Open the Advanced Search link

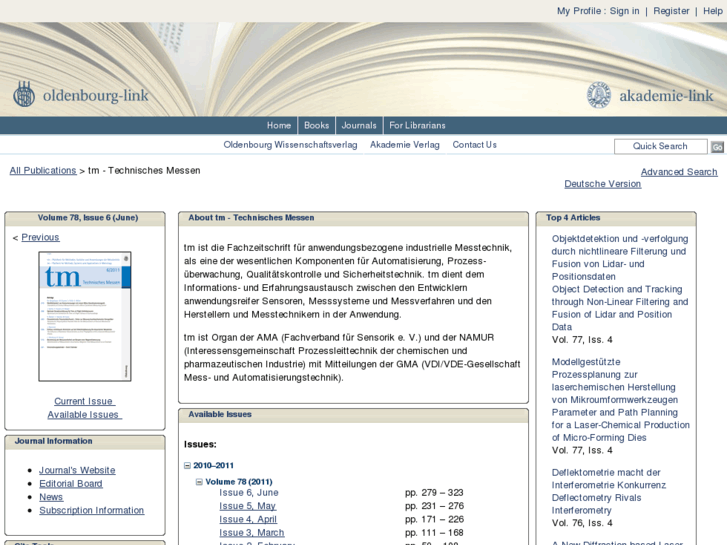(679, 172)
